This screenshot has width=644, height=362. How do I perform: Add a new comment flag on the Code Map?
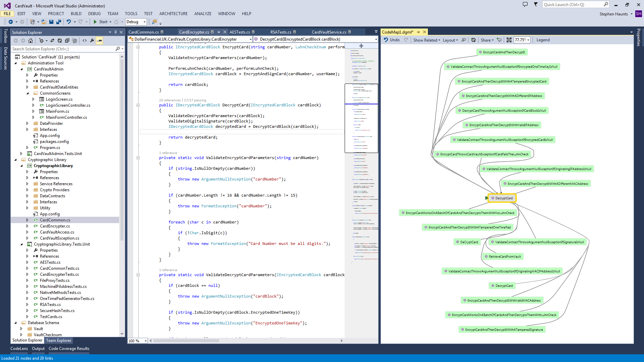coord(499,40)
